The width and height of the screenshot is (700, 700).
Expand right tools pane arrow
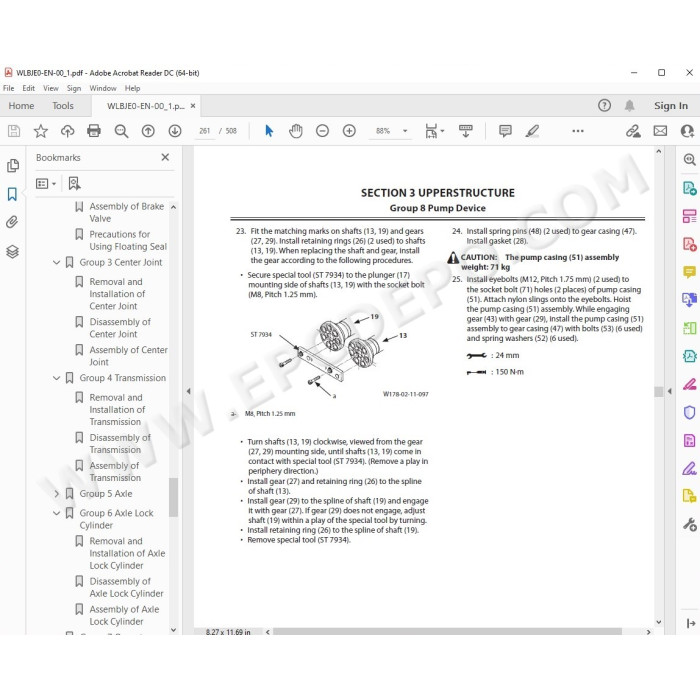point(669,391)
